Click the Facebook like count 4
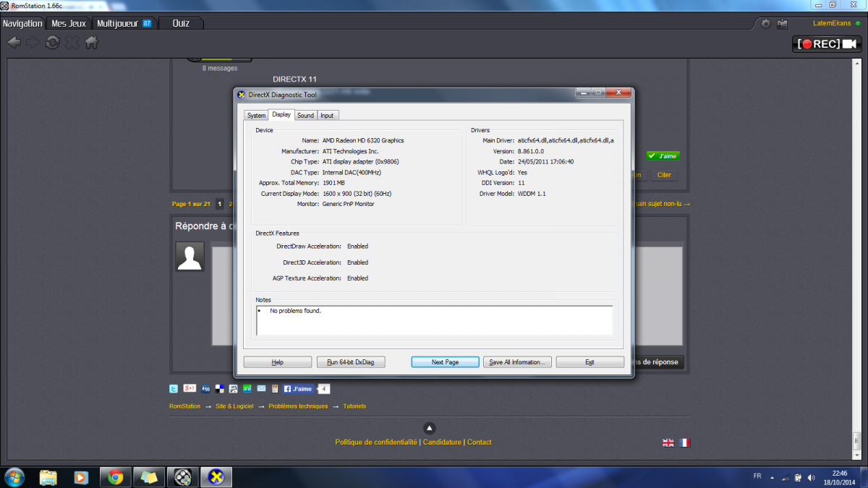Image resolution: width=868 pixels, height=488 pixels. (x=324, y=389)
